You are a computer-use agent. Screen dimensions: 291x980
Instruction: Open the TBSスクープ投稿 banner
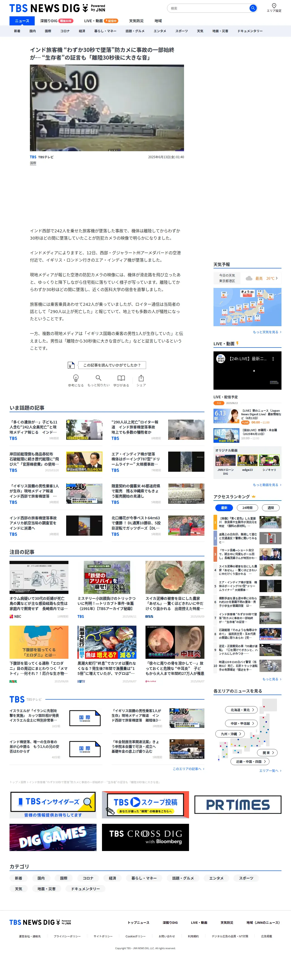[x=145, y=804]
